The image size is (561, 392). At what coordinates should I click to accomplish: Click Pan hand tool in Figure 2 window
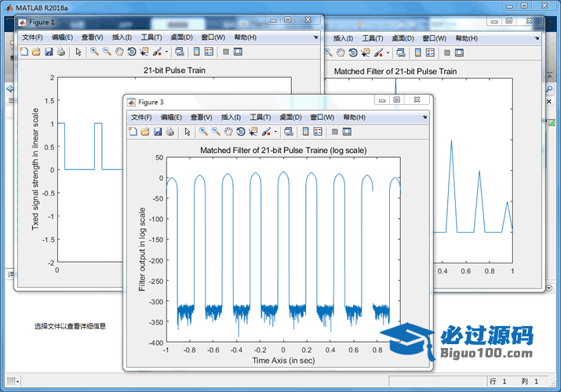click(341, 53)
